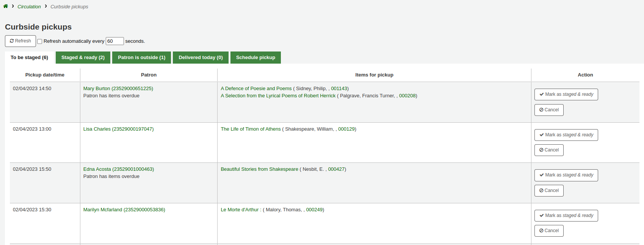Viewport: 644px width, 245px height.
Task: Mark Lisa Charles pickup as staged & ready
Action: 566,135
